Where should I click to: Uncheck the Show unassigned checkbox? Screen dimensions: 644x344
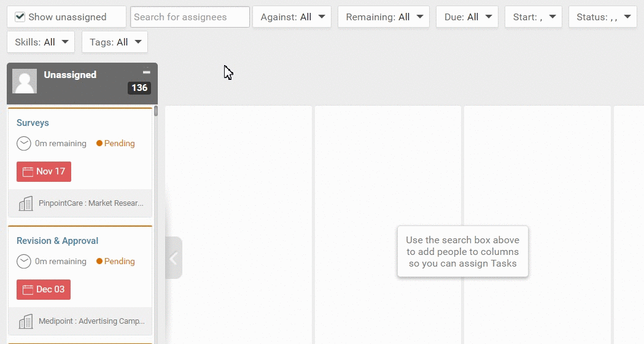[x=20, y=17]
